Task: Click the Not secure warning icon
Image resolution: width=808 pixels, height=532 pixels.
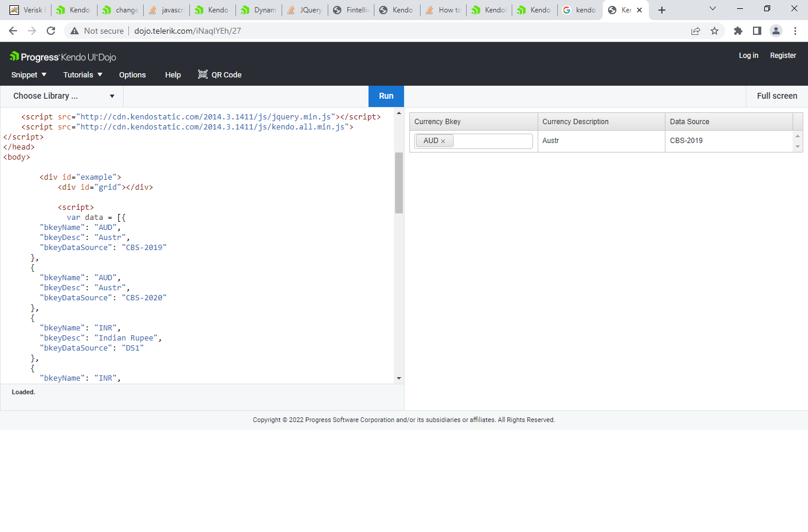Action: (75, 31)
